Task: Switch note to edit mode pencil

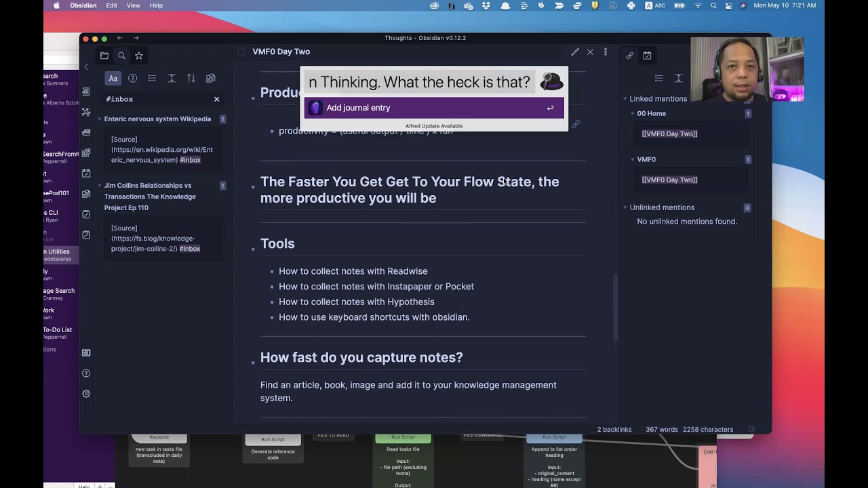Action: coord(575,52)
